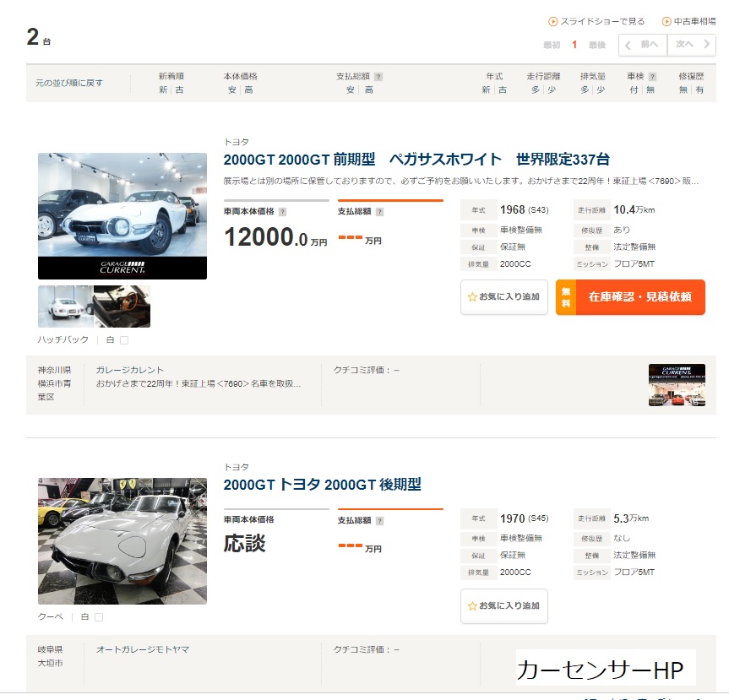Viewport: 729px width, 700px height.
Task: Tick the checkbox beside 白 for the hatchback
Action: point(124,340)
